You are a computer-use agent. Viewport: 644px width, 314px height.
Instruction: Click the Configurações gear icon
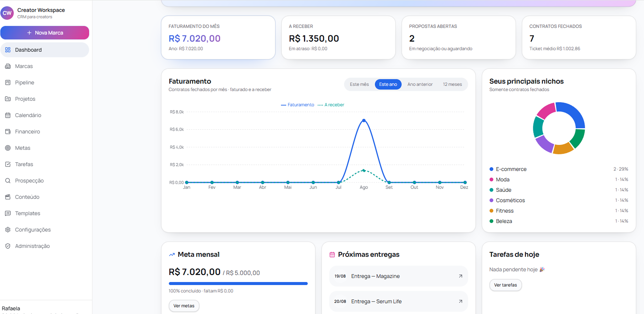(8, 229)
